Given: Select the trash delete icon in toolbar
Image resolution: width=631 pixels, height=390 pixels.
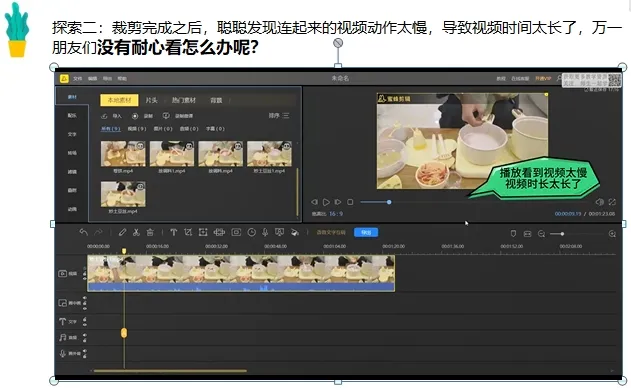Looking at the screenshot, I should pos(150,232).
